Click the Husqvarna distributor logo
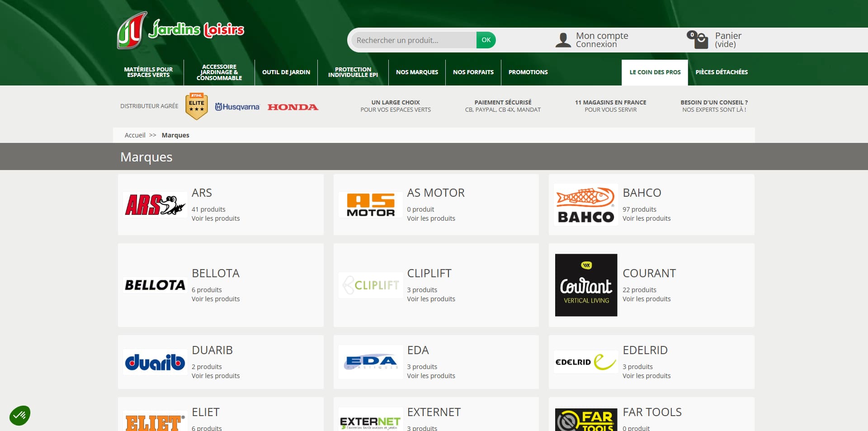This screenshot has height=431, width=868. pos(237,107)
